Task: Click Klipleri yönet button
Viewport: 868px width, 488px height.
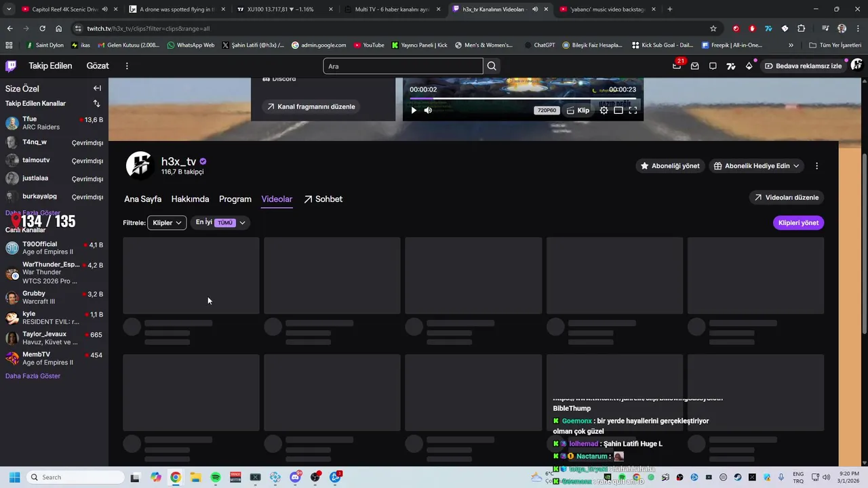Action: [x=798, y=222]
